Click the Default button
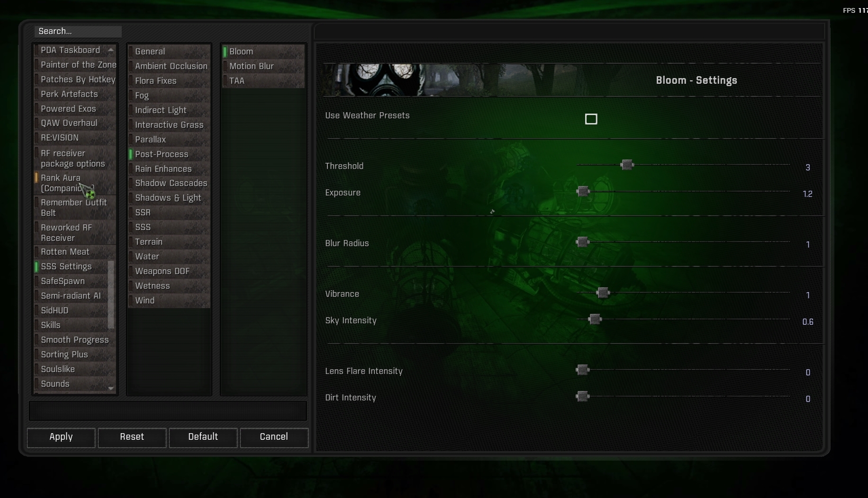This screenshot has width=868, height=498. coord(203,437)
